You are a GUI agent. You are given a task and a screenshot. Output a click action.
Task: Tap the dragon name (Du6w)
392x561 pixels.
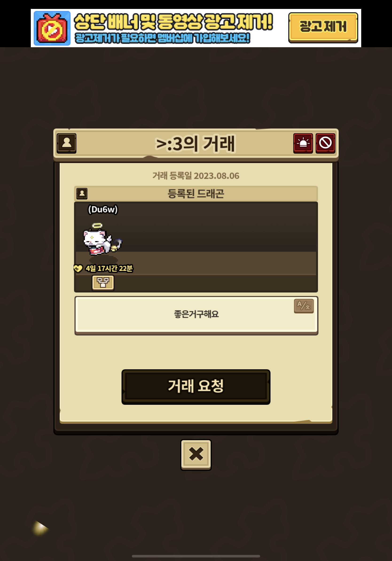(103, 209)
